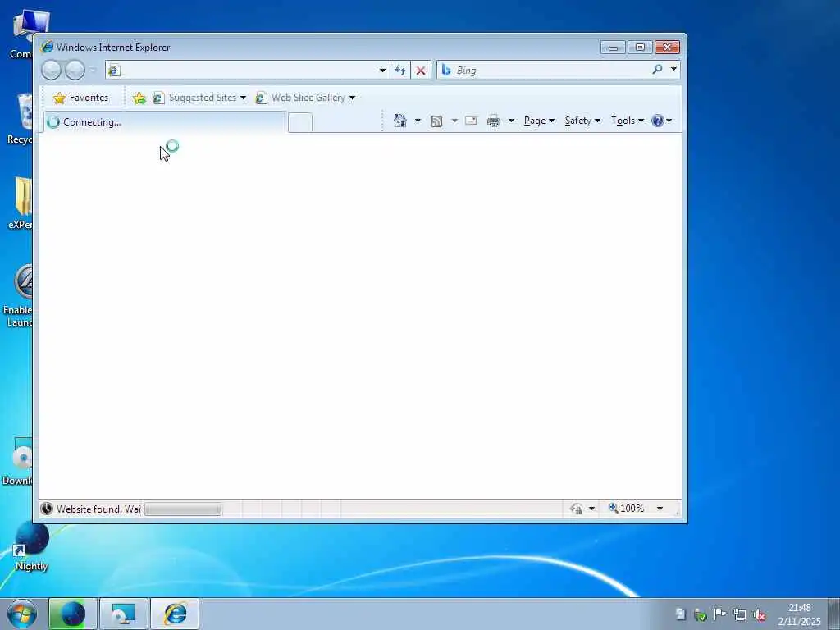Screen dimensions: 840x630
Task: Click the taskbar clock showing 21:48
Action: 799,614
